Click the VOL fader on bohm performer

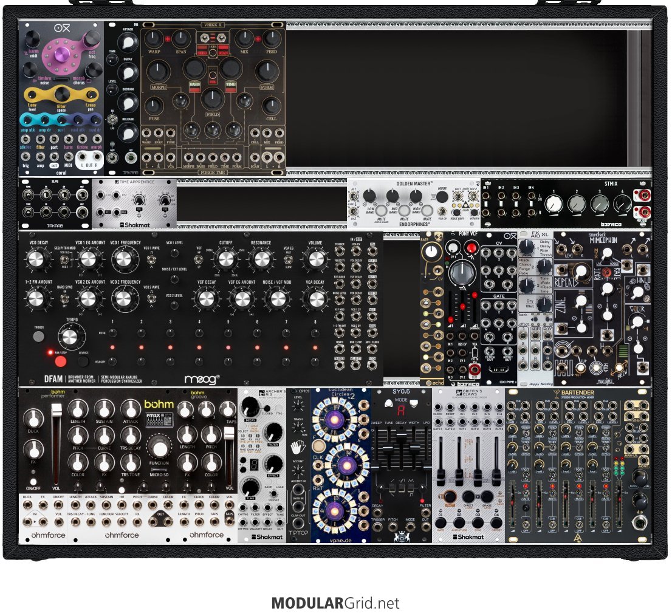[x=56, y=445]
